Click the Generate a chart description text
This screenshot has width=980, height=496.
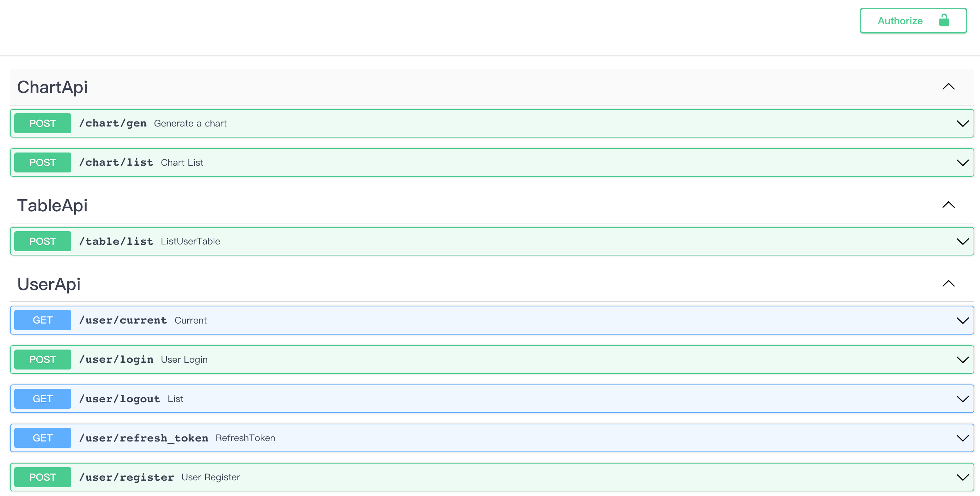pos(190,123)
